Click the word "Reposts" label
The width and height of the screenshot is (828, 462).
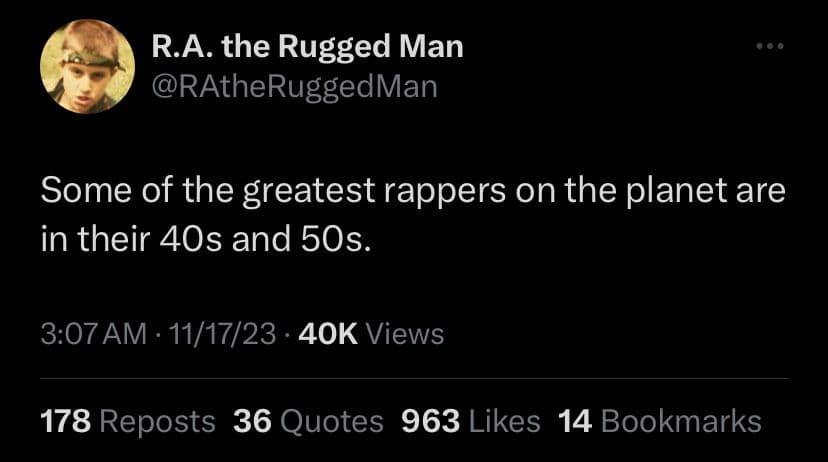(158, 421)
